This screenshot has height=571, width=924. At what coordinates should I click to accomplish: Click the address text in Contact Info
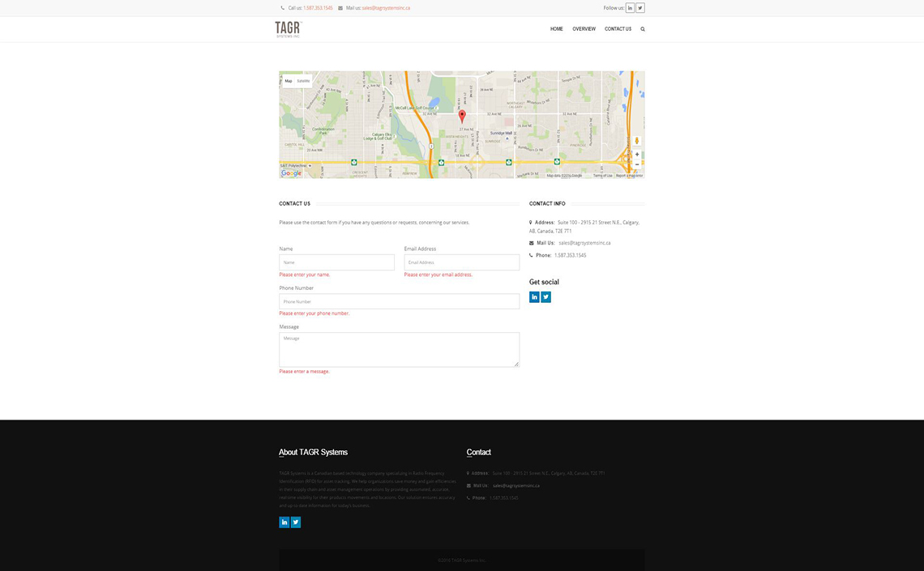coord(584,227)
